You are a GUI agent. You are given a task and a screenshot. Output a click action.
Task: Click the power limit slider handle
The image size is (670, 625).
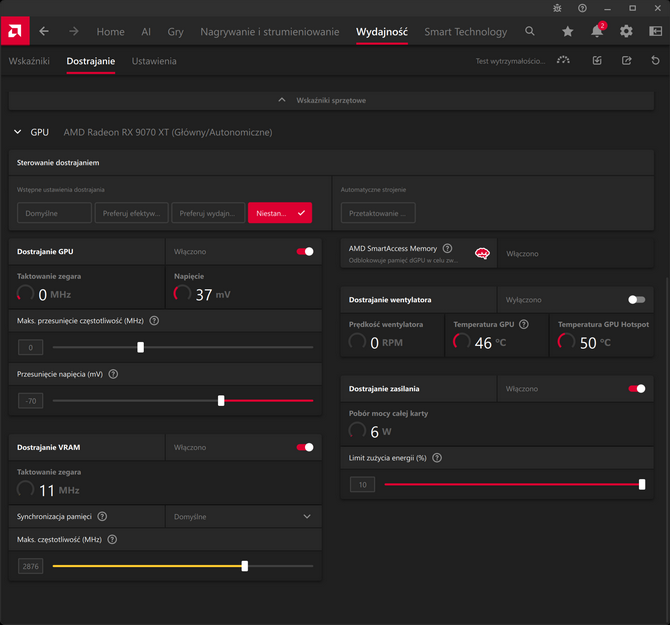tap(642, 484)
